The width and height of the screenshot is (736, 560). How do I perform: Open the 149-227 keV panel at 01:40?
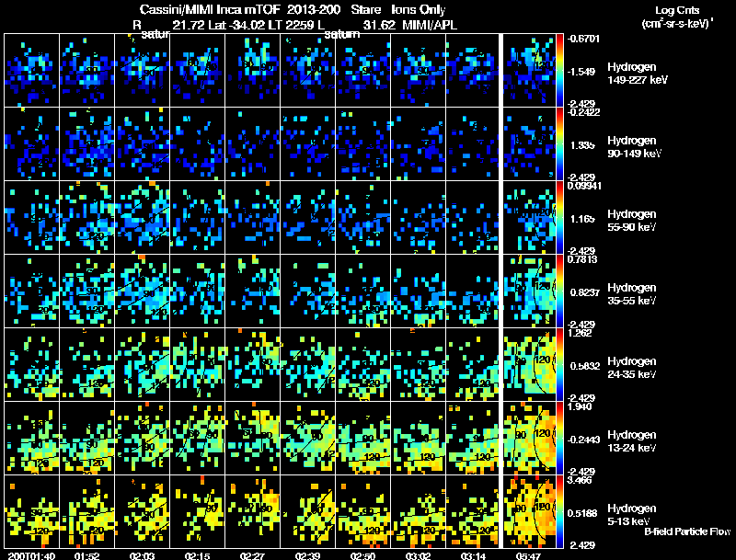(31, 71)
